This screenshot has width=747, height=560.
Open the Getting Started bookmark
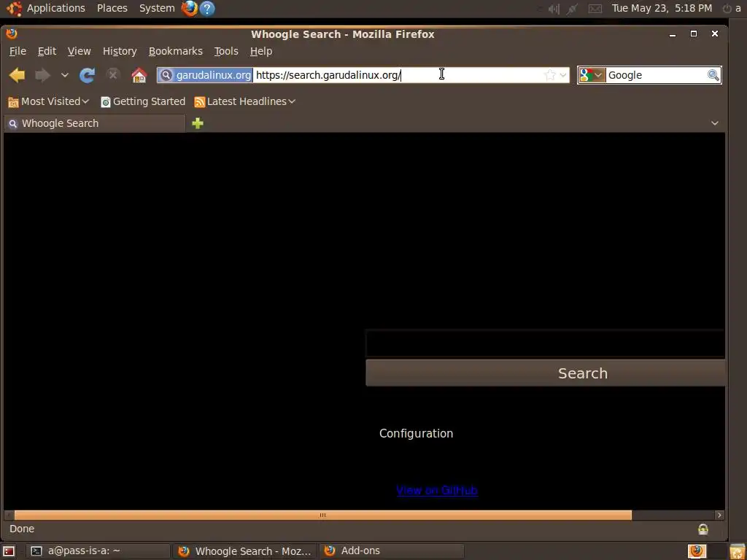143,101
